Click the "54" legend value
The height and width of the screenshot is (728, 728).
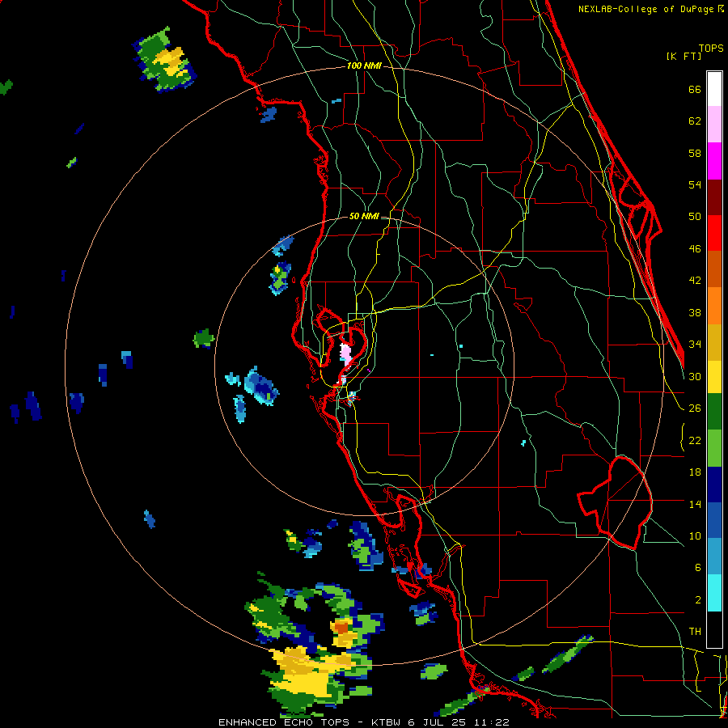tap(695, 184)
